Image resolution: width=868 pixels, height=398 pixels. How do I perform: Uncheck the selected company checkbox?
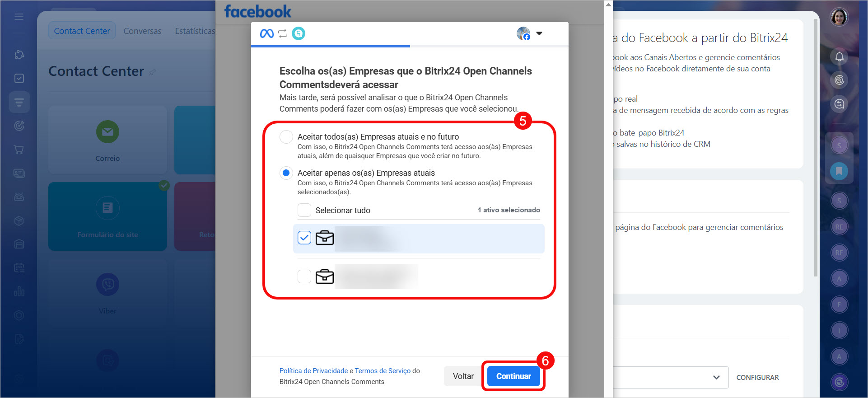(304, 238)
